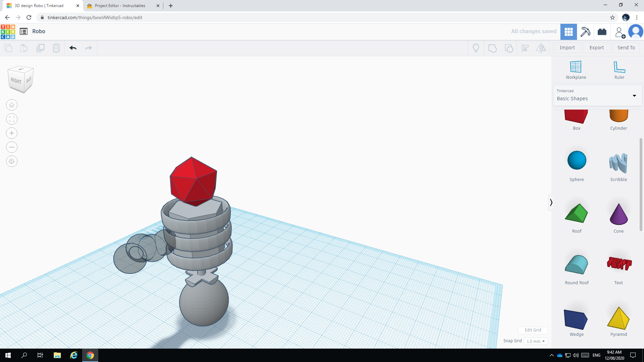Go back in browser history
The width and height of the screenshot is (644, 362).
[7, 17]
